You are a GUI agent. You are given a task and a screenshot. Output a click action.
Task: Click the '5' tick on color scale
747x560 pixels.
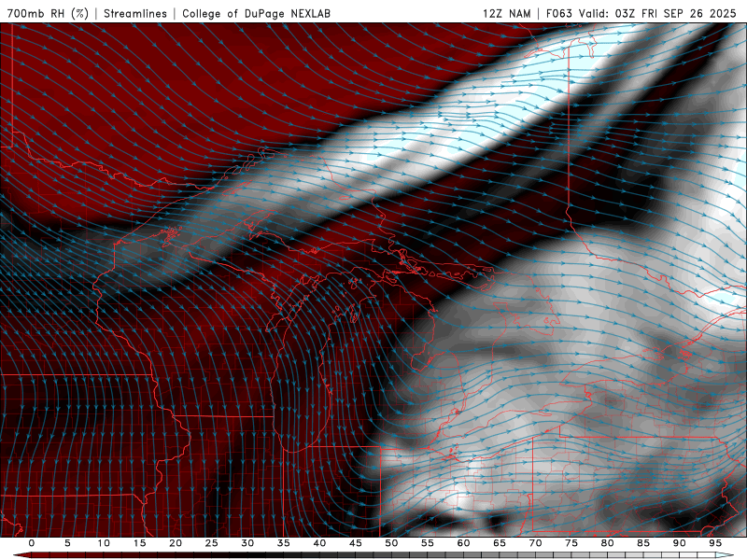point(67,543)
